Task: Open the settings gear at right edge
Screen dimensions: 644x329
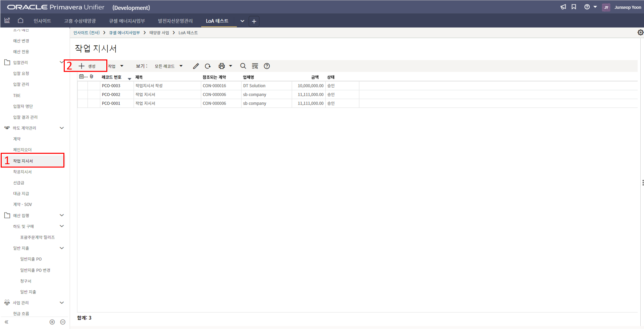Action: pos(640,33)
